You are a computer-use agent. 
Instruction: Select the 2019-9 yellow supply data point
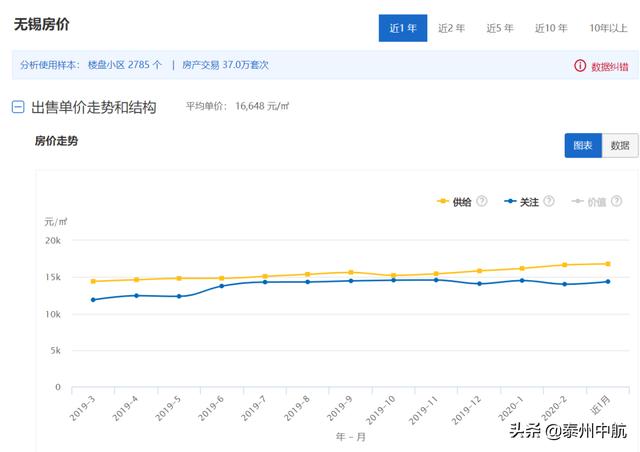tap(351, 272)
